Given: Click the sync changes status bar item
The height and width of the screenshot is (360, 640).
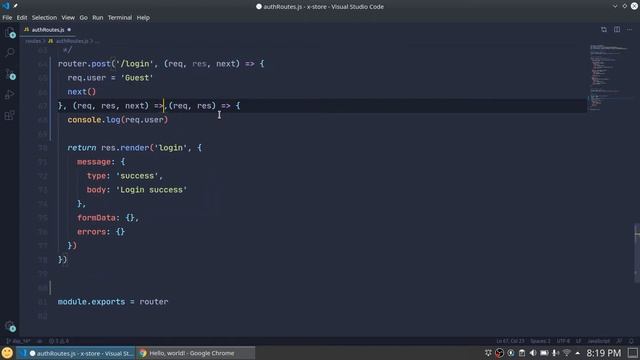Looking at the screenshot, I should tap(40, 341).
